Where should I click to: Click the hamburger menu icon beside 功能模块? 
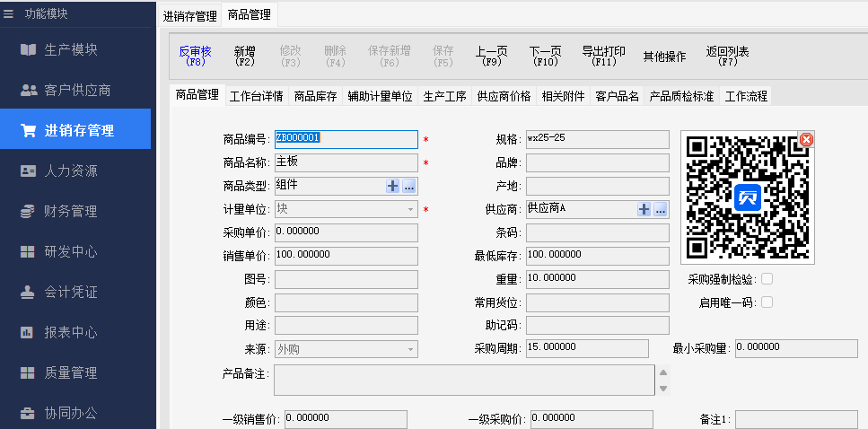click(x=9, y=13)
